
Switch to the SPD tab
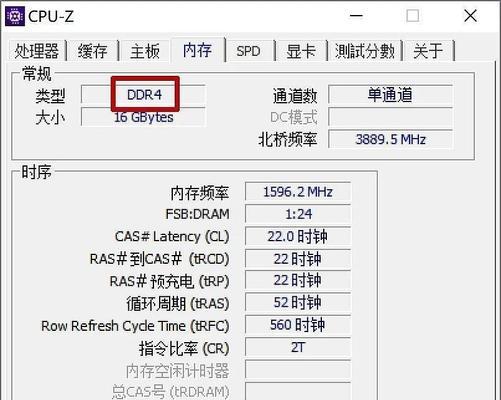[x=248, y=51]
